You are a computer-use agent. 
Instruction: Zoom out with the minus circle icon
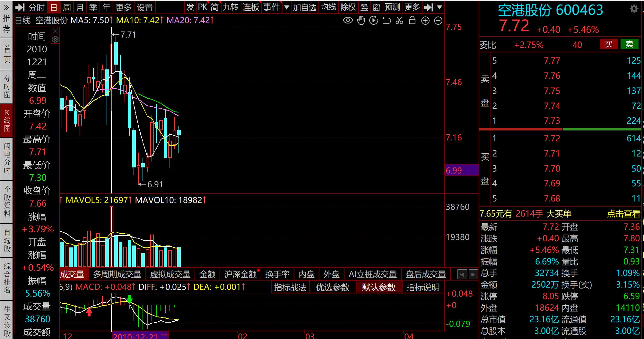point(438,21)
